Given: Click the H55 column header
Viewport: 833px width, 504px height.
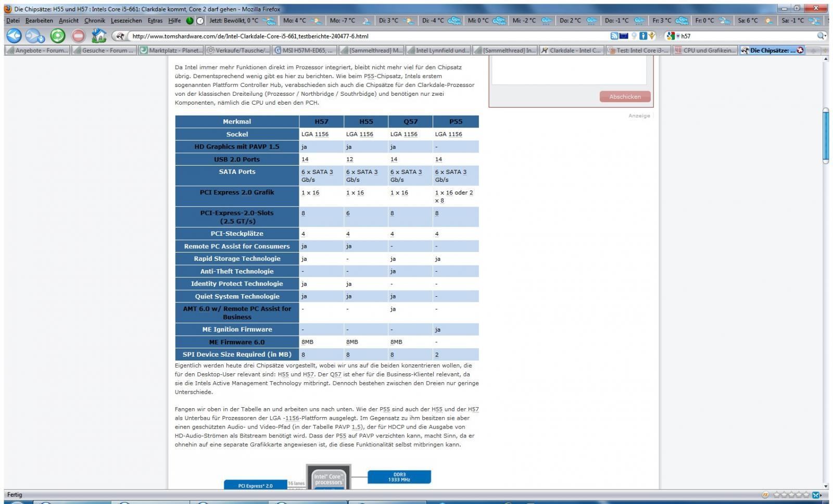Looking at the screenshot, I should point(366,121).
